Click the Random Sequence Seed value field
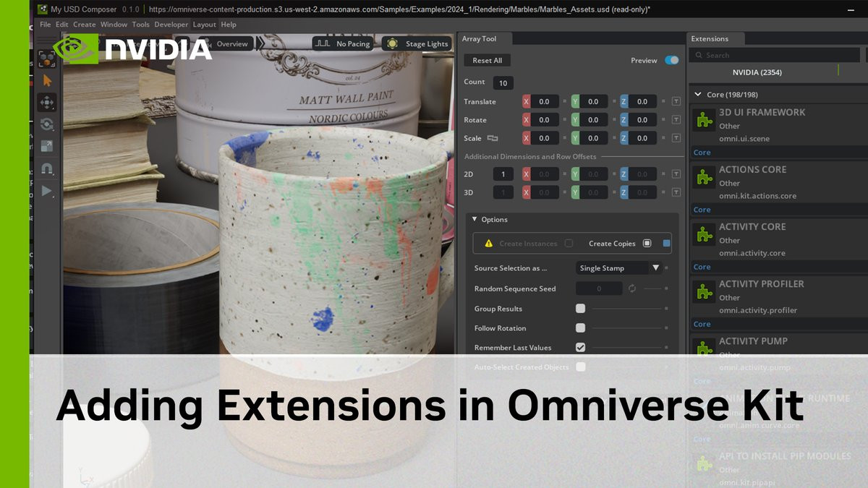 coord(599,288)
